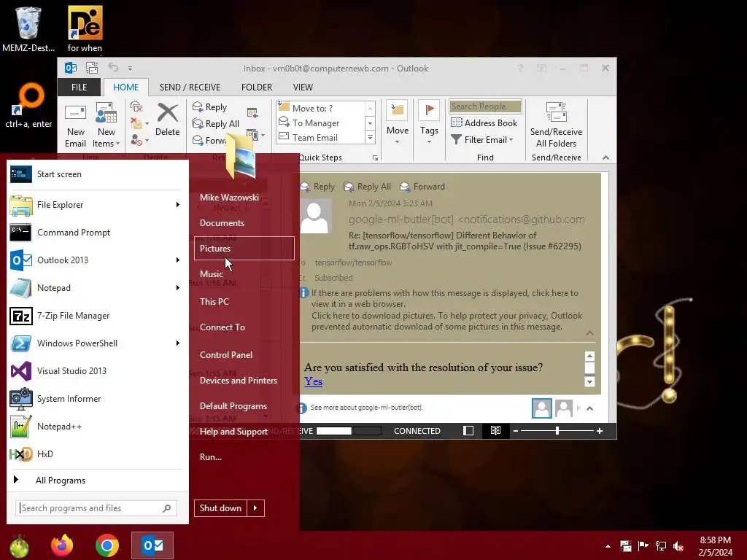Open the Quick Steps dialog launcher

pyautogui.click(x=376, y=157)
